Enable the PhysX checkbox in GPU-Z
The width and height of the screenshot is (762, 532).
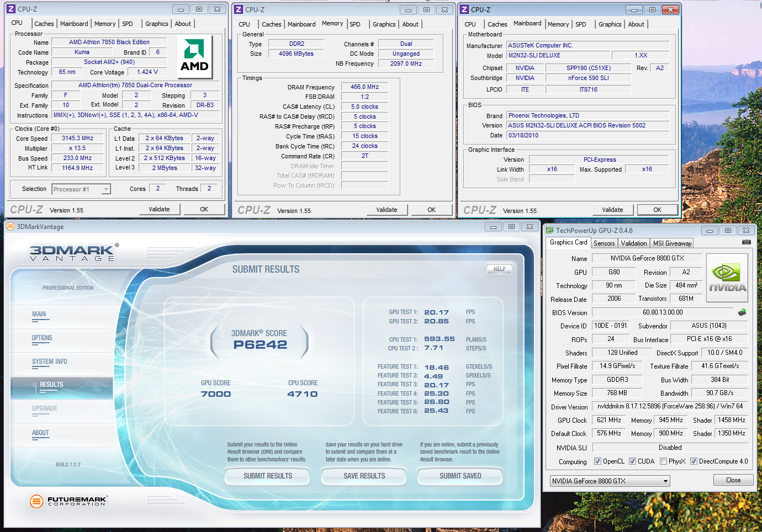coord(663,461)
